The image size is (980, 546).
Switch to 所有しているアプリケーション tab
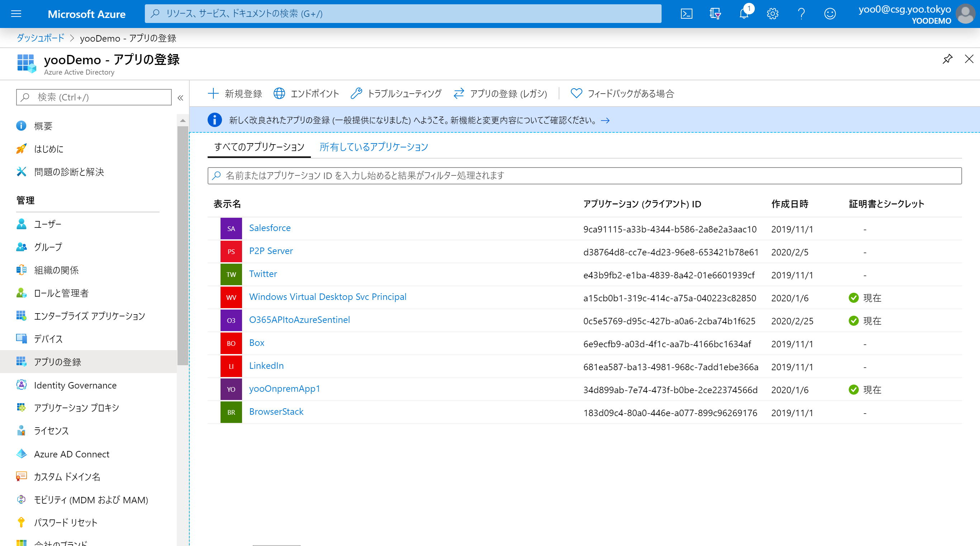click(374, 147)
